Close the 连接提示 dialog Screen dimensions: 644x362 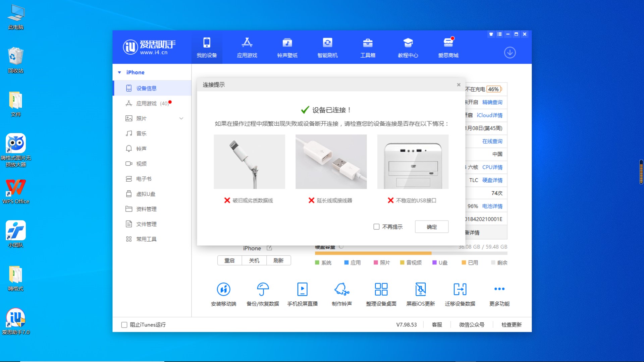[459, 85]
